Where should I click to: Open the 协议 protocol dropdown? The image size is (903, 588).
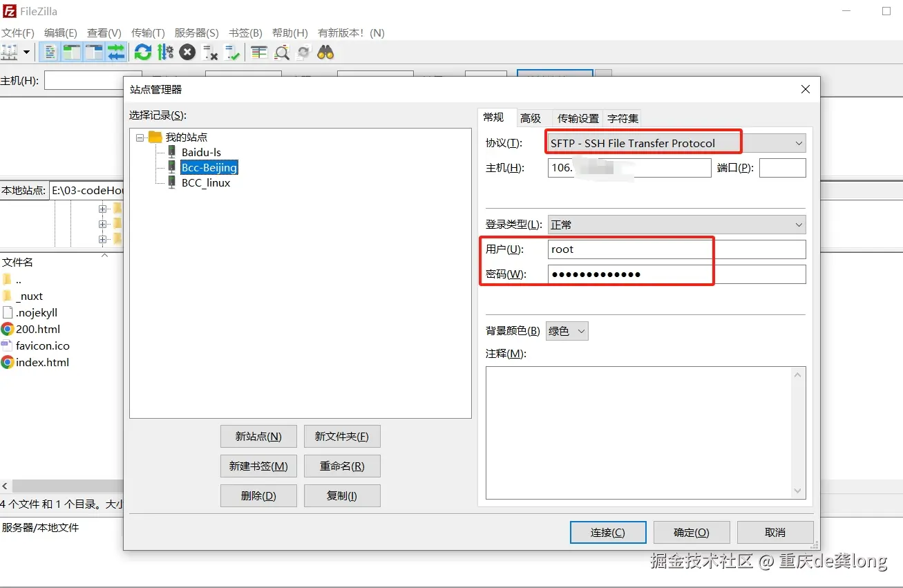coord(799,142)
